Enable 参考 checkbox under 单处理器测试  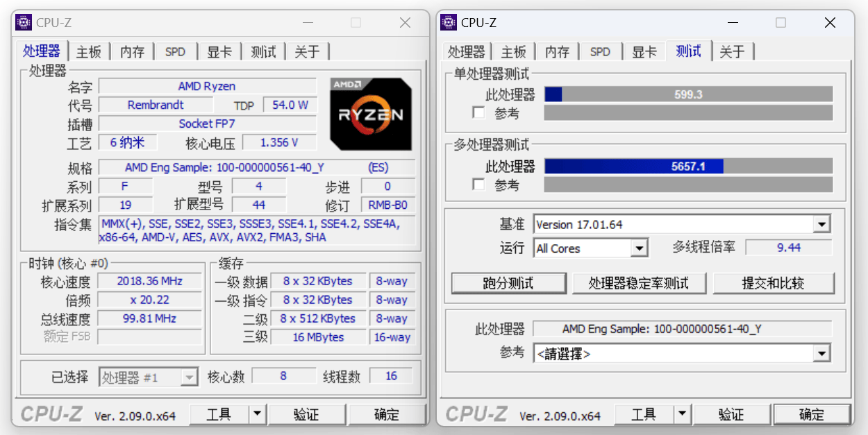pyautogui.click(x=478, y=112)
